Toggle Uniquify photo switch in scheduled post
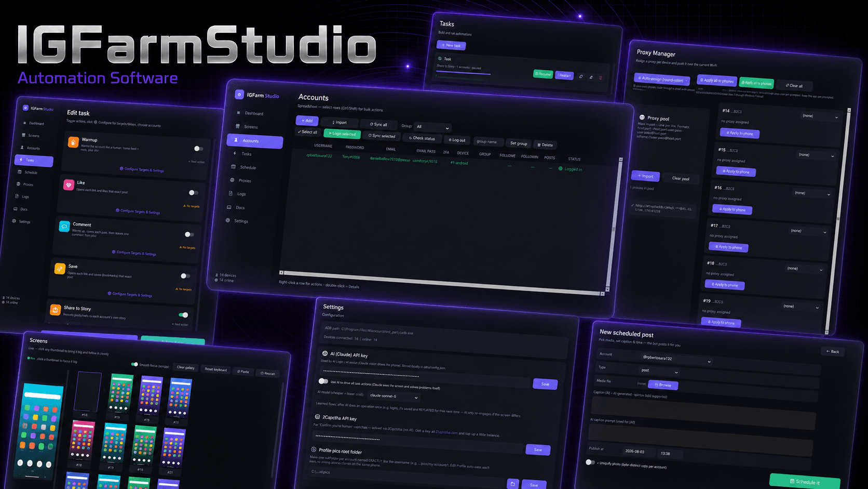The width and height of the screenshot is (868, 489). (x=590, y=462)
